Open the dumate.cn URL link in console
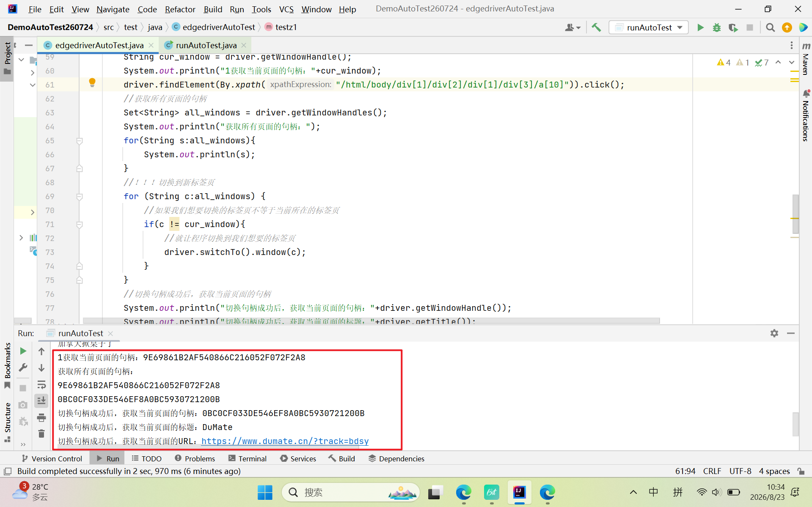This screenshot has width=812, height=507. point(285,441)
